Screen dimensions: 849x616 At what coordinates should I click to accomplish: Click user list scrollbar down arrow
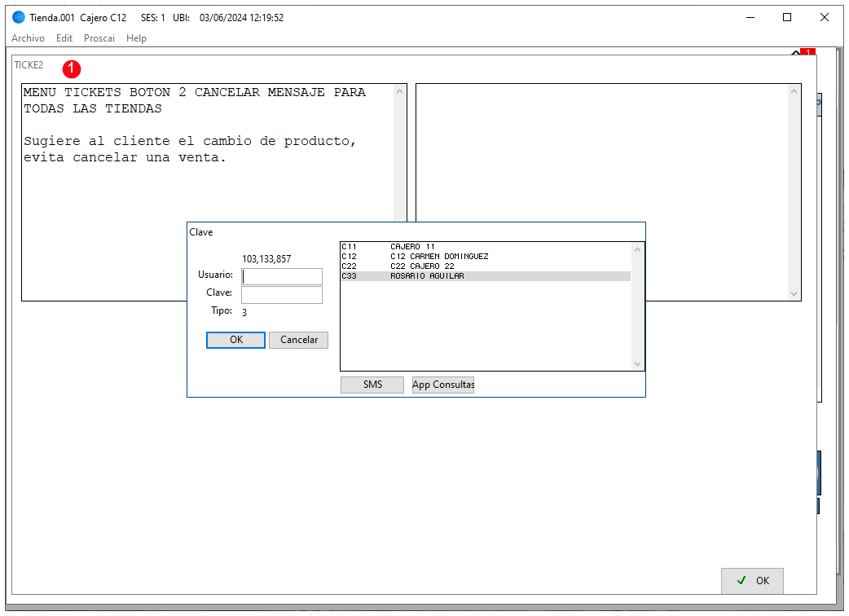pyautogui.click(x=637, y=363)
